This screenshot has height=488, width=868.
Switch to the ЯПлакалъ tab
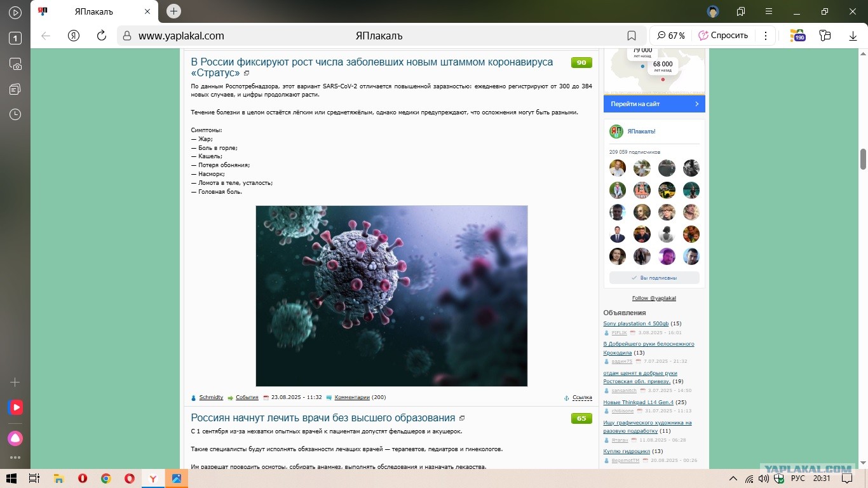coord(94,11)
